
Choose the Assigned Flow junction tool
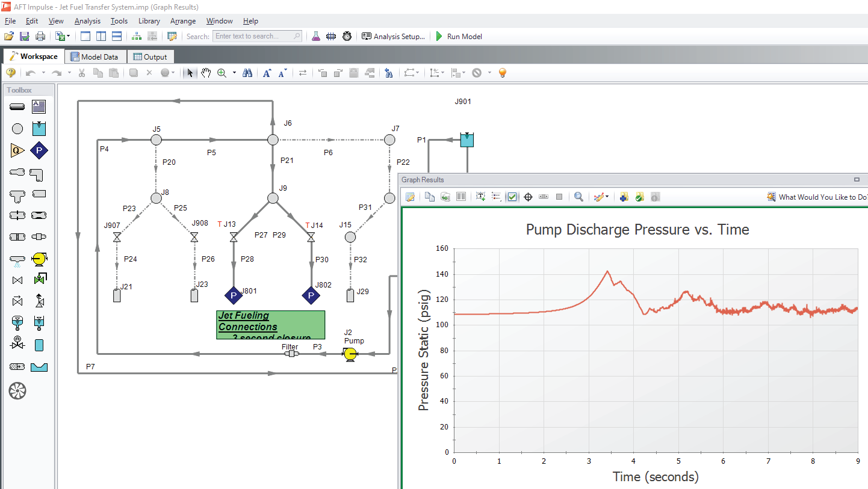17,150
